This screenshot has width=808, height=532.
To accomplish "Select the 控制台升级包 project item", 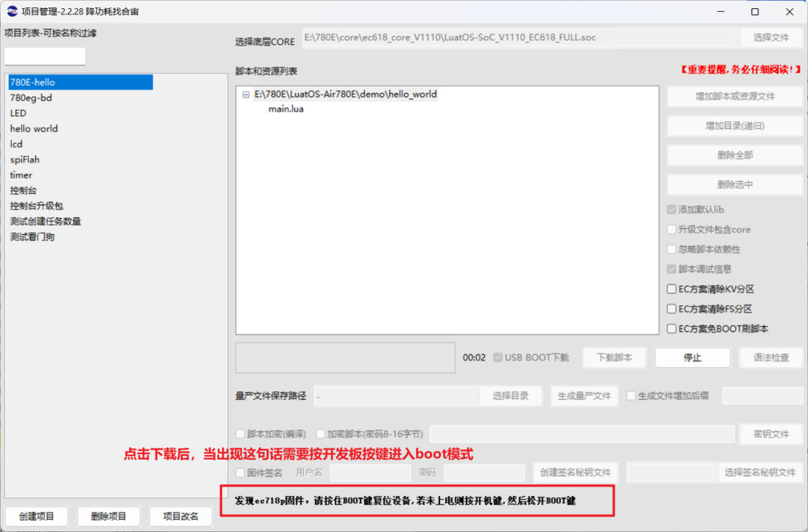I will tap(37, 206).
